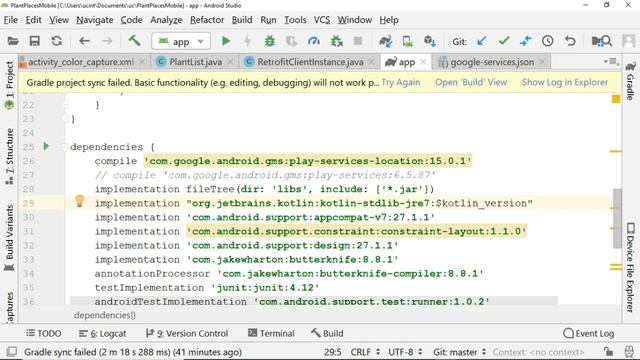Screen dimensions: 640x360
Task: Open Version Control tool window
Action: (187, 333)
